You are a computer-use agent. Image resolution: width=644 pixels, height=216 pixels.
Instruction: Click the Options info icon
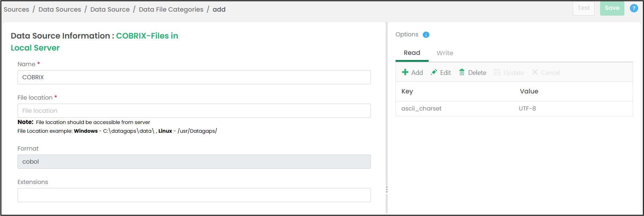[426, 35]
